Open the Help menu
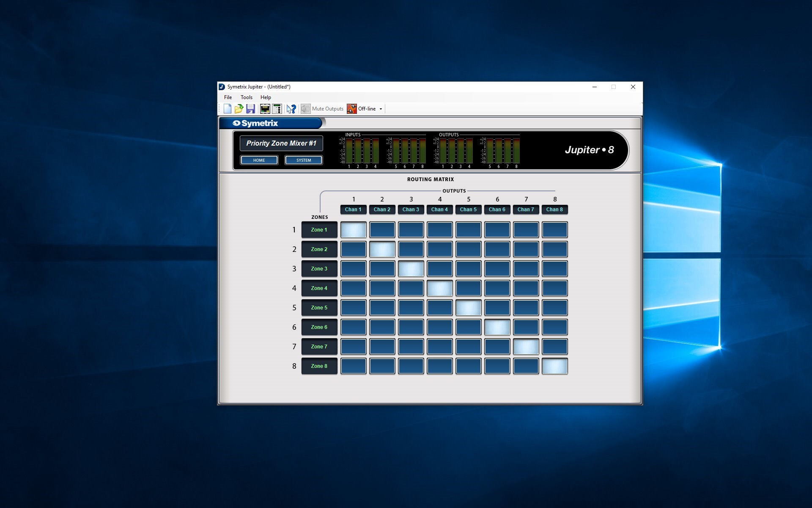Viewport: 812px width, 508px height. (266, 97)
